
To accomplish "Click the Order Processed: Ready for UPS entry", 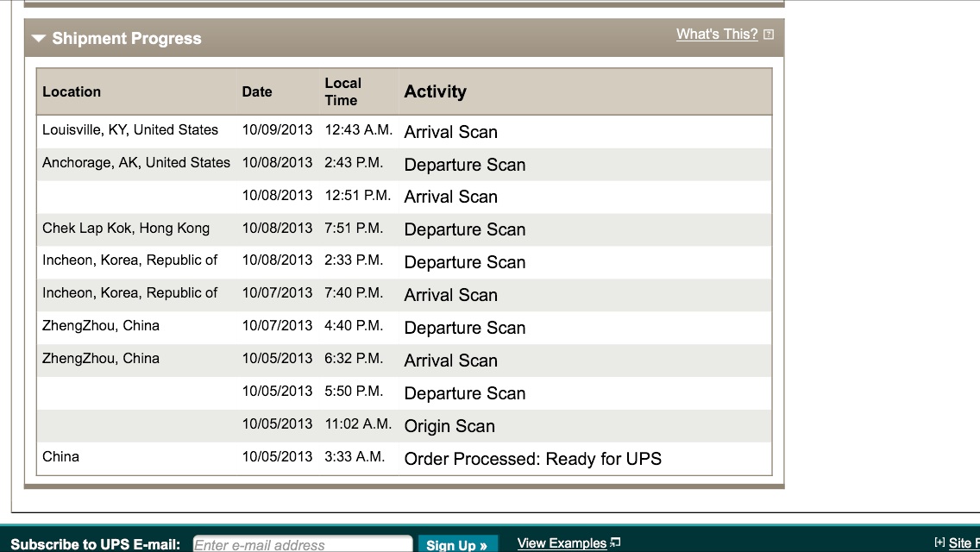I will pyautogui.click(x=532, y=459).
